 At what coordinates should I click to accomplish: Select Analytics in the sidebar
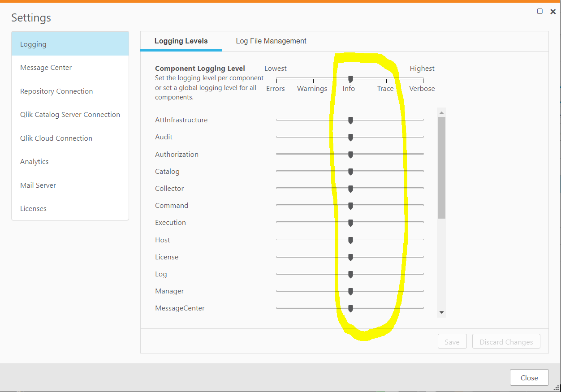pos(70,161)
